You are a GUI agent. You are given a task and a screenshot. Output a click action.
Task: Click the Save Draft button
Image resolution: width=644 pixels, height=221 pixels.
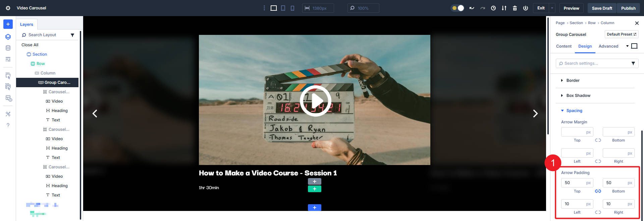(x=602, y=8)
